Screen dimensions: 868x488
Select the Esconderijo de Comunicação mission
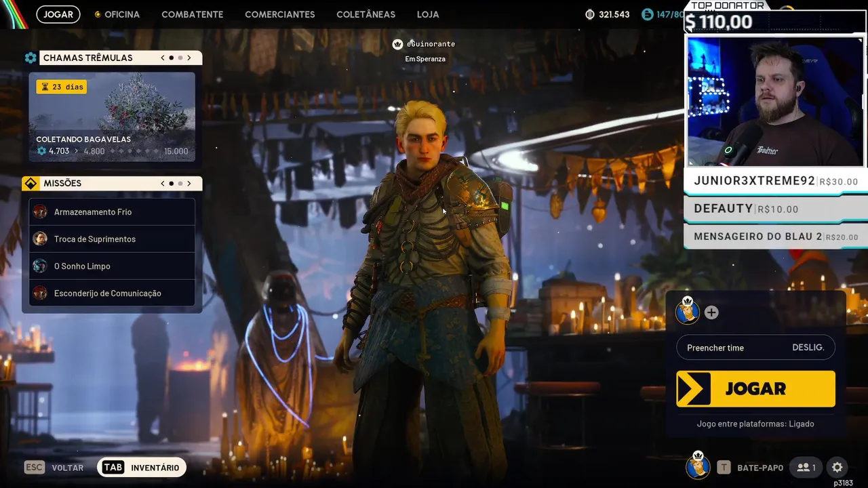click(112, 293)
